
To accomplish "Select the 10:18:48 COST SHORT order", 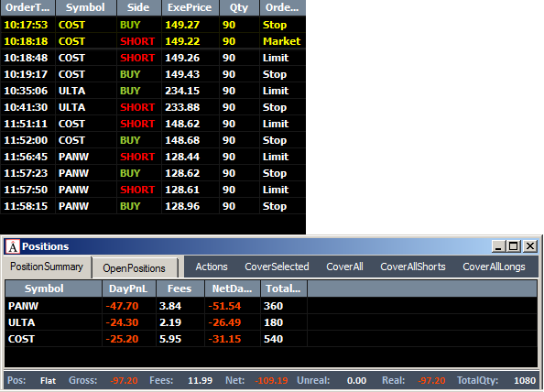I will pyautogui.click(x=153, y=58).
